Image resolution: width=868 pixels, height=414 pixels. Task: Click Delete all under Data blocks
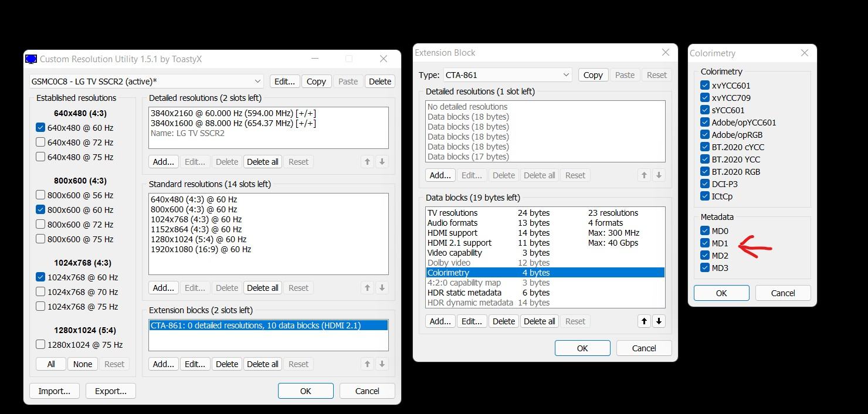pos(540,321)
